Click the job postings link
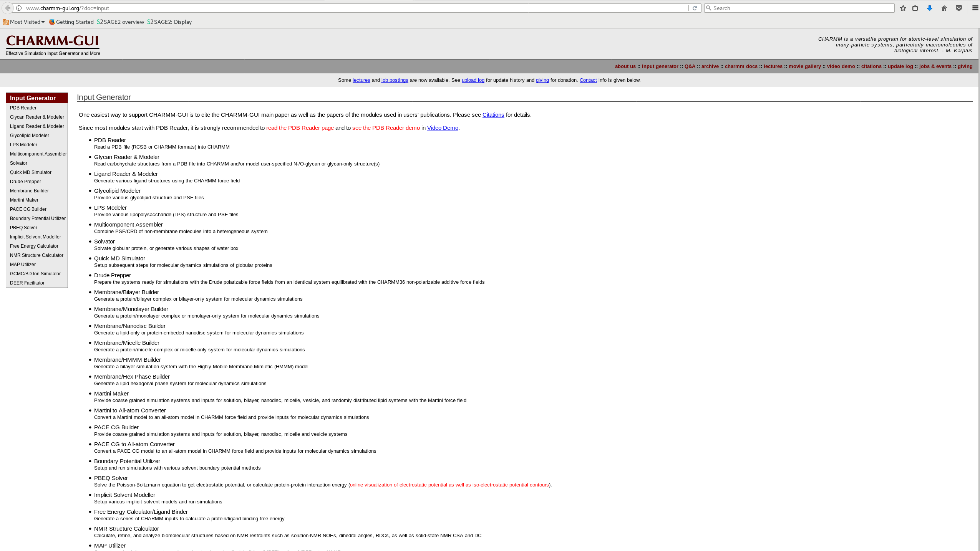Viewport: 980px width, 551px height. pos(395,80)
